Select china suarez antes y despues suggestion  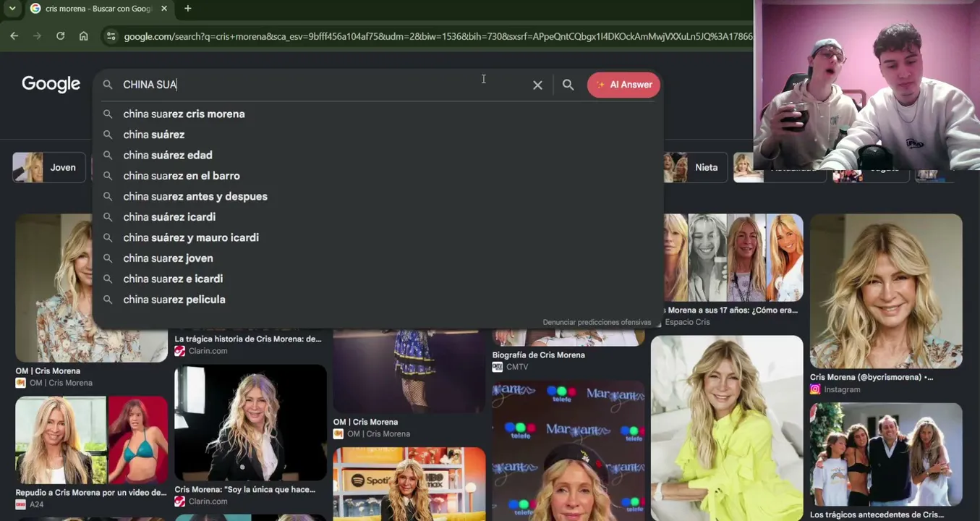[378, 196]
